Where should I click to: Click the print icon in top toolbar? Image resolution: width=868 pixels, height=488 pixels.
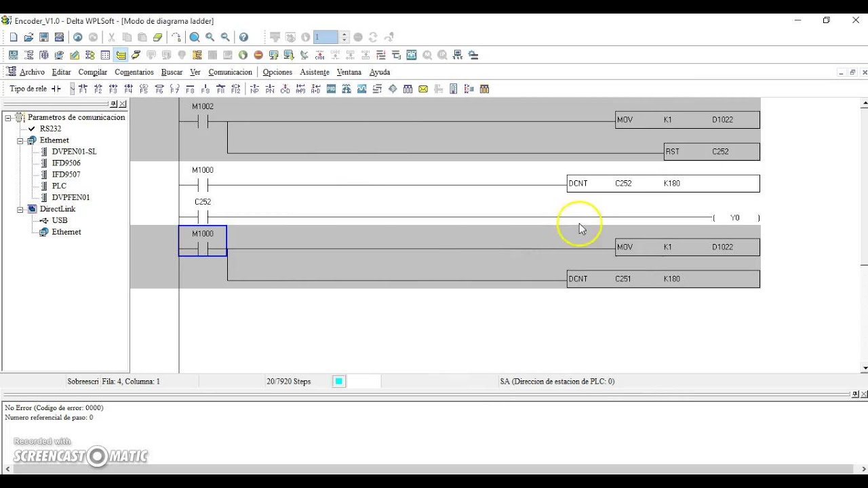point(59,37)
